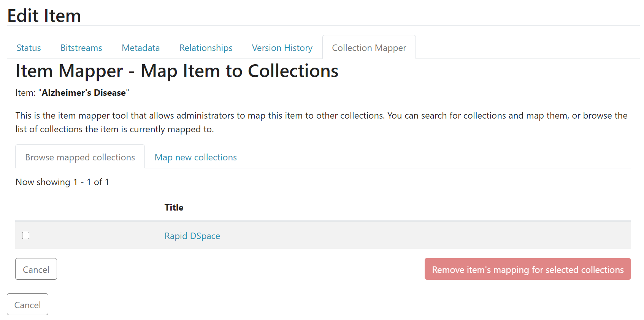Switch to Map new collections tab
Image resolution: width=644 pixels, height=320 pixels.
point(195,157)
